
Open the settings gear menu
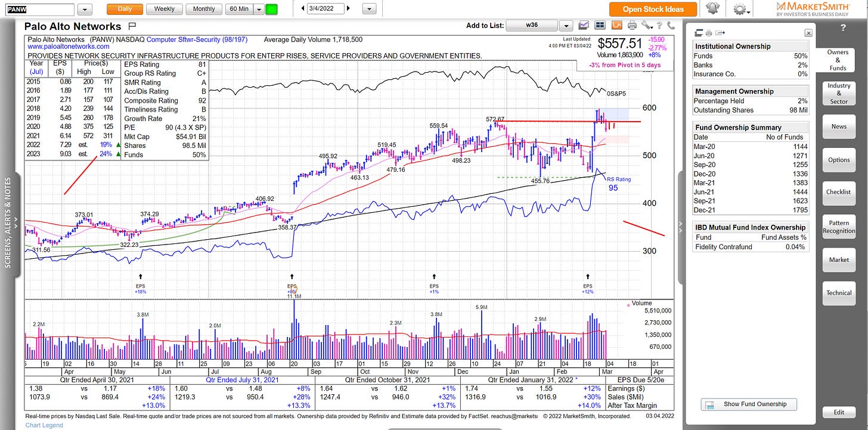[740, 9]
